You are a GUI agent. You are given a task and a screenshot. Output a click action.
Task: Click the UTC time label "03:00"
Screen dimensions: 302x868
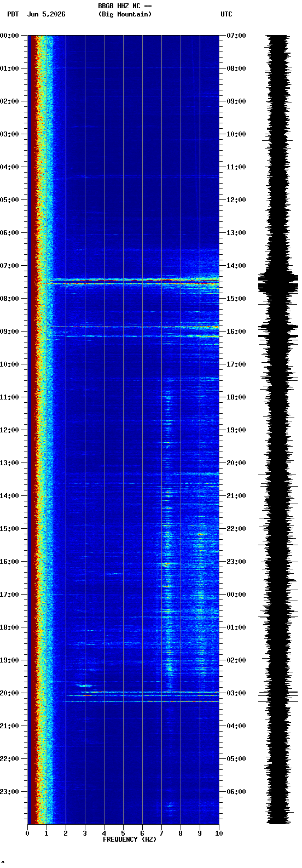click(236, 693)
